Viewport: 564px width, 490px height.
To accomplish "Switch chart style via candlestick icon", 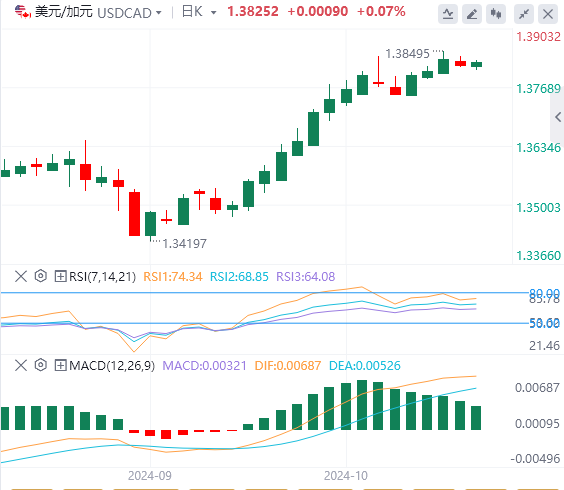I will (x=496, y=14).
